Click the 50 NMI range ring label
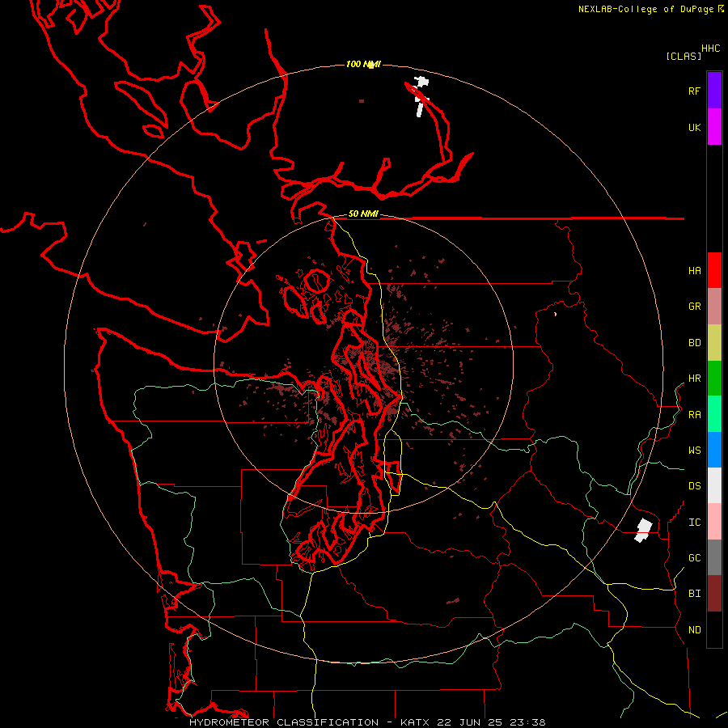Screen dimensions: 728x728 click(363, 214)
